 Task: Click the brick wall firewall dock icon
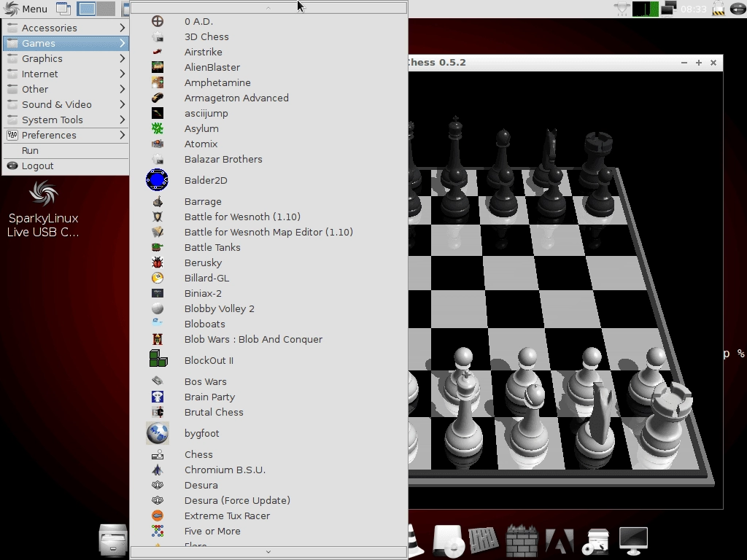pos(522,540)
